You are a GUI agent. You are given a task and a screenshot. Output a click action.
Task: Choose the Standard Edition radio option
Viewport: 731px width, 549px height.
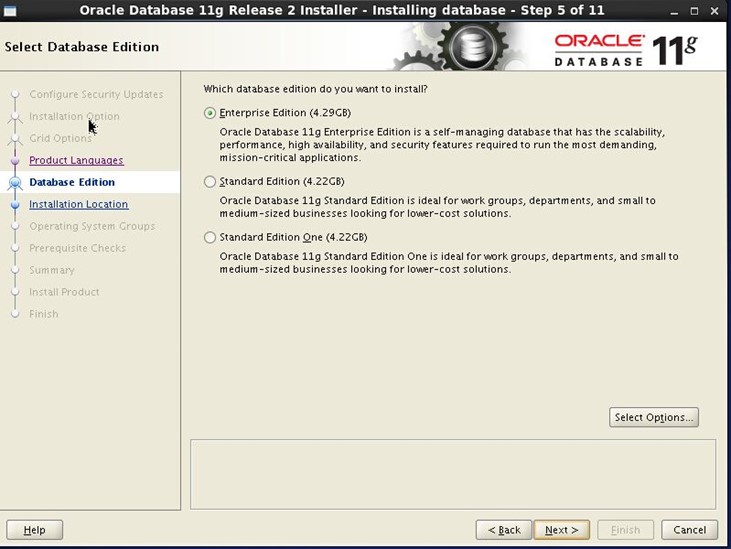pyautogui.click(x=210, y=182)
